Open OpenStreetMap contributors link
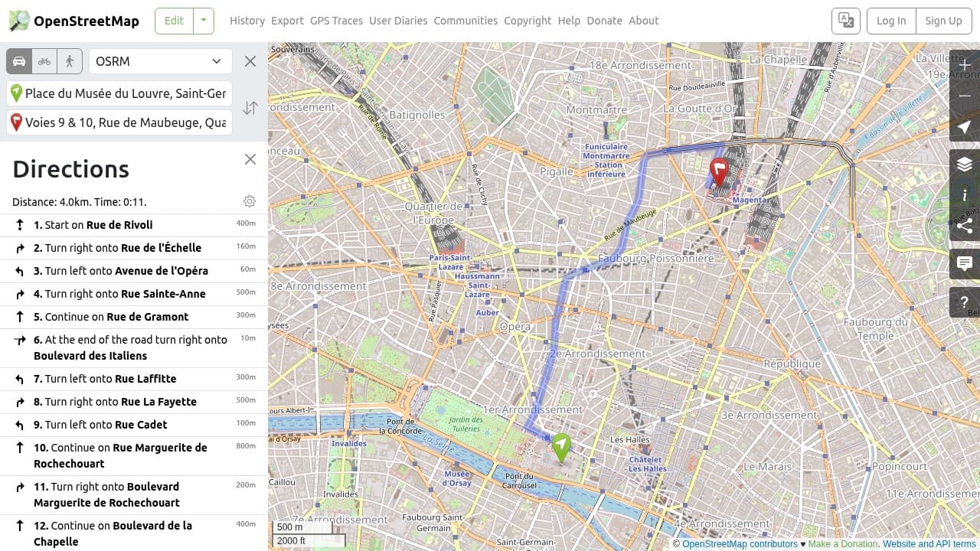This screenshot has width=980, height=551. pyautogui.click(x=740, y=544)
